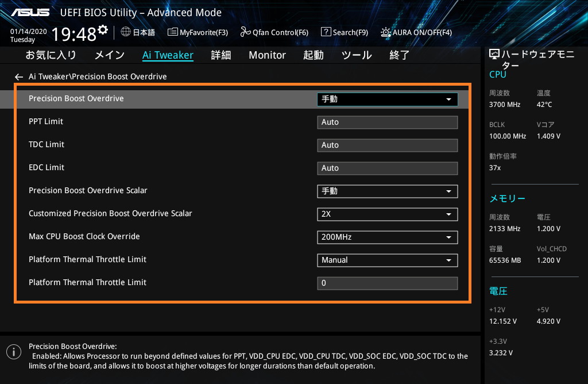This screenshot has height=384, width=588.
Task: Click the 12.152 V value
Action: pyautogui.click(x=503, y=321)
